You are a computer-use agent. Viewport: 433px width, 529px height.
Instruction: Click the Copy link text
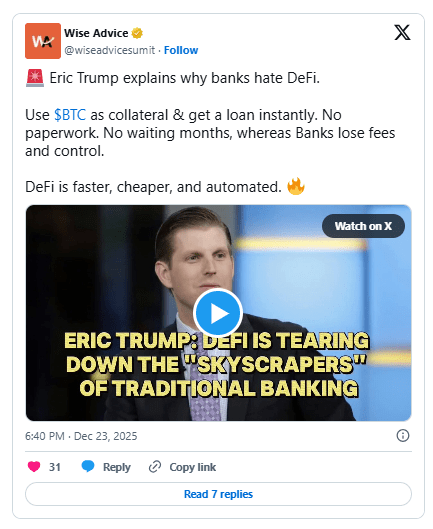(193, 467)
